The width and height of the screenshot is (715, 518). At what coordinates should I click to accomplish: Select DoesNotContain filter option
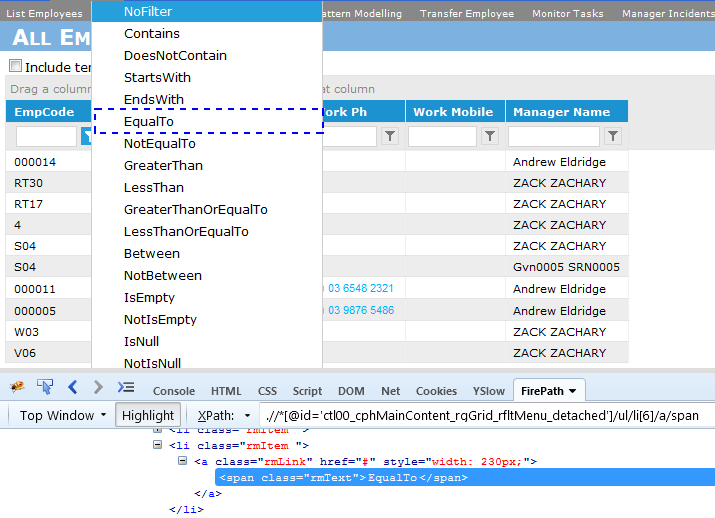[x=207, y=55]
